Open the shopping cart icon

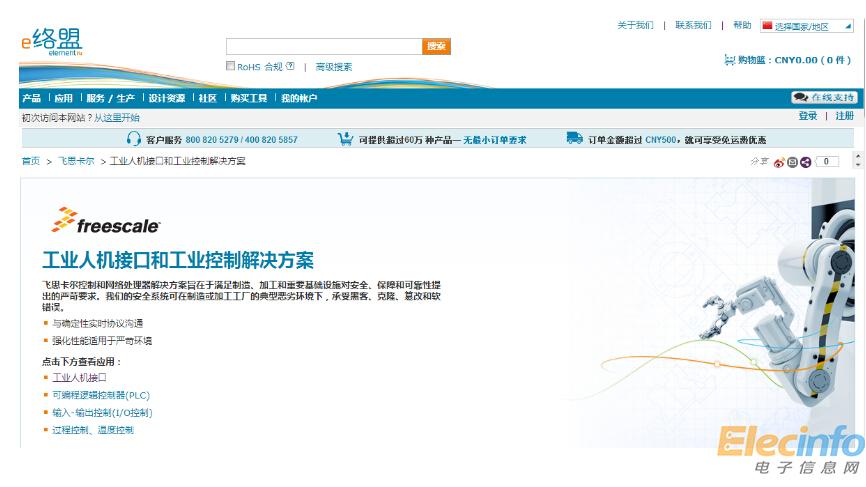(729, 60)
